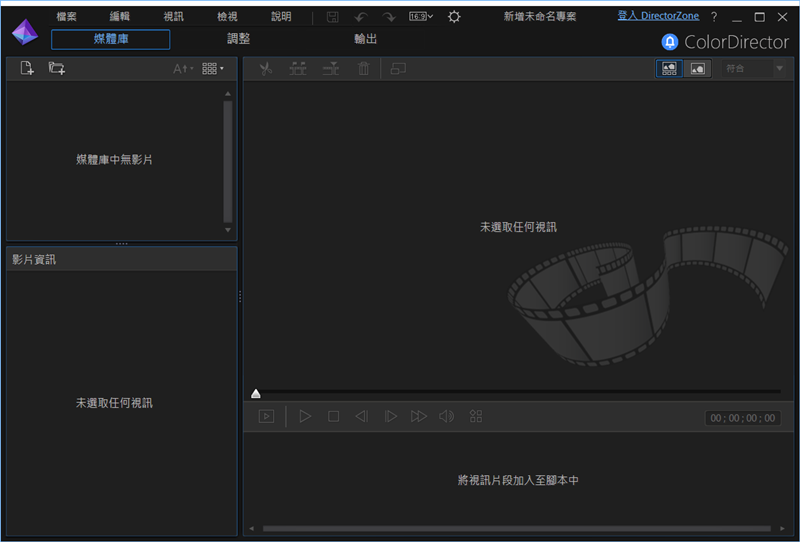Click the scissors split tool
Screen dimensions: 800x542
266,68
